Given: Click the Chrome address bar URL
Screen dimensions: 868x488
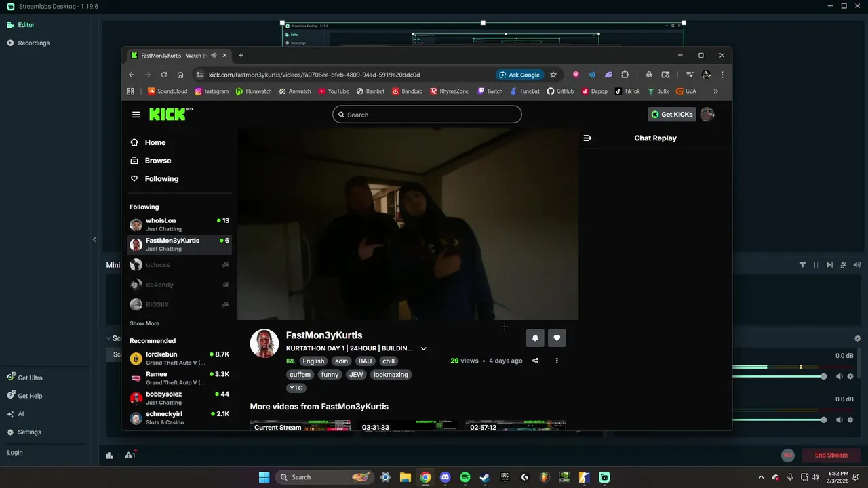Looking at the screenshot, I should 314,75.
